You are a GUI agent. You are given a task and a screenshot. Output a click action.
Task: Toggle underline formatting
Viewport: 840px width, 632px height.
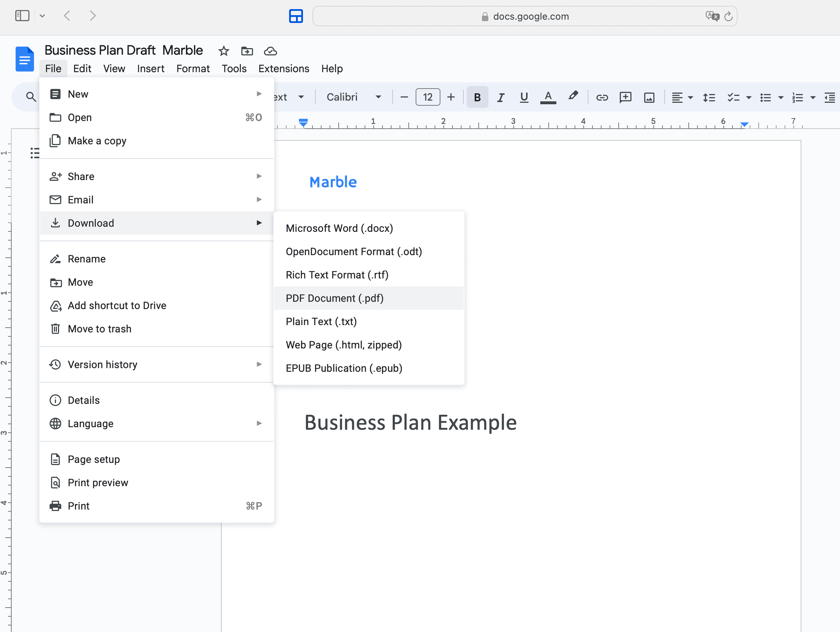[x=524, y=97]
